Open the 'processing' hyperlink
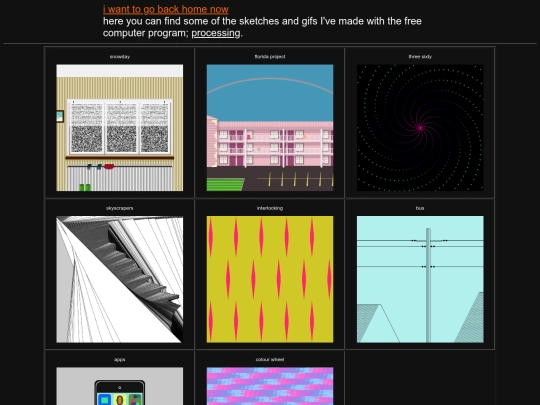Screen dimensions: 540x405 pyautogui.click(x=216, y=33)
